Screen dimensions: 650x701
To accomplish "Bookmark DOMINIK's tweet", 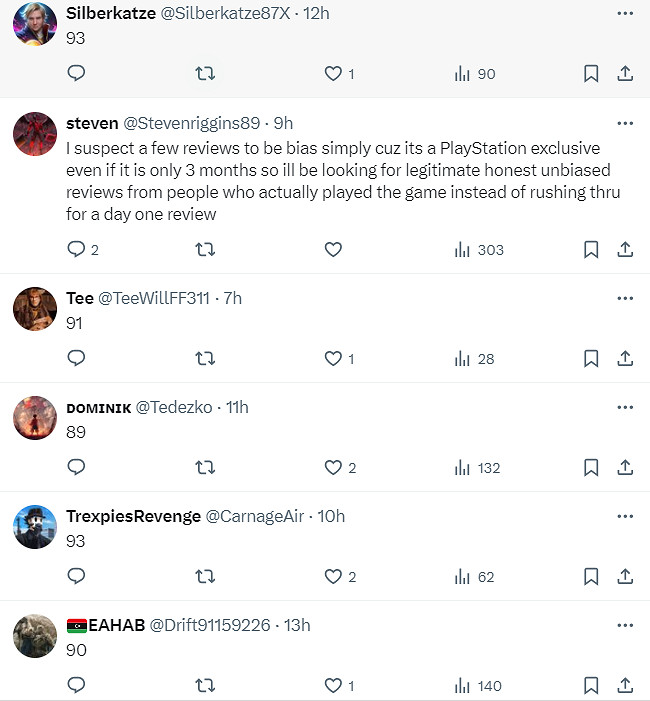I will (x=591, y=467).
